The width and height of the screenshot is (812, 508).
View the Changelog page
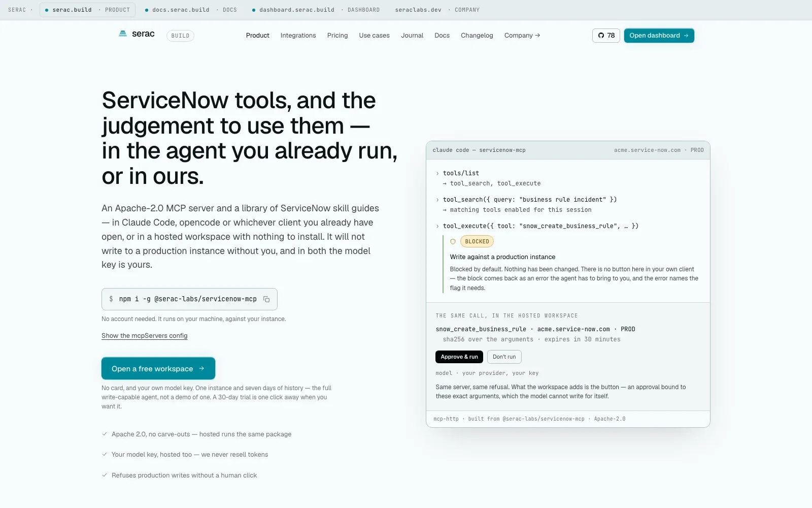tap(477, 36)
